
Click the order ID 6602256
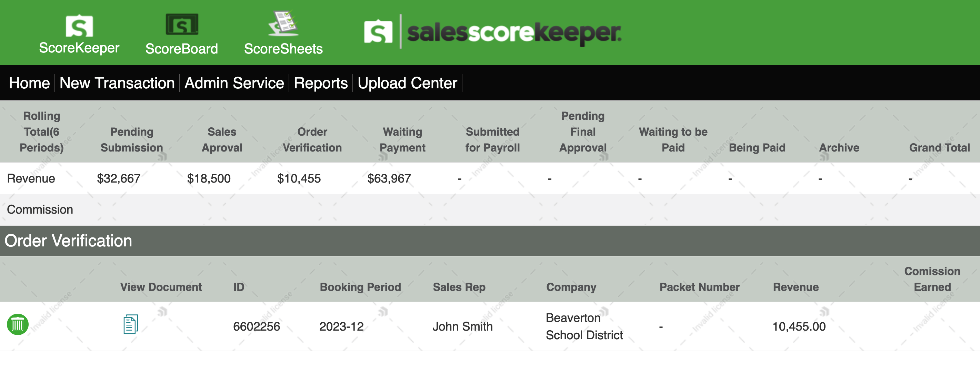click(x=257, y=326)
